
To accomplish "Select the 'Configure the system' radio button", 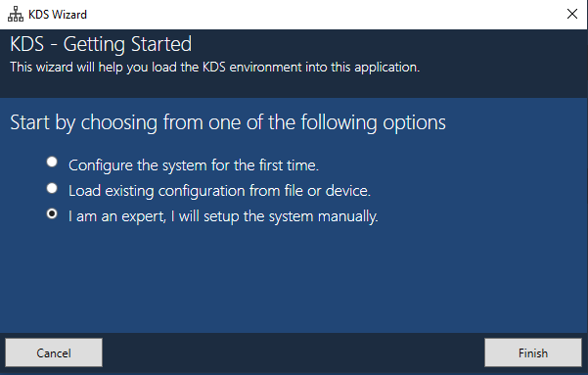I will [52, 162].
